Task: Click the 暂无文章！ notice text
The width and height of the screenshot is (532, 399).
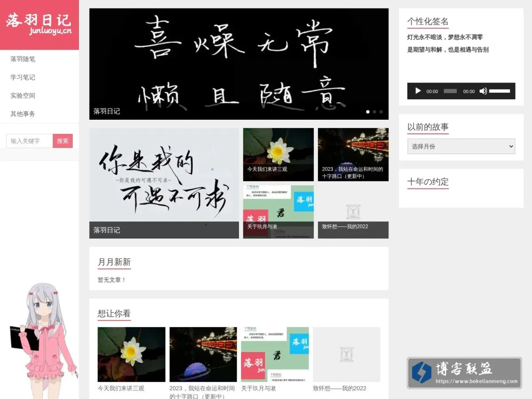Action: tap(112, 280)
